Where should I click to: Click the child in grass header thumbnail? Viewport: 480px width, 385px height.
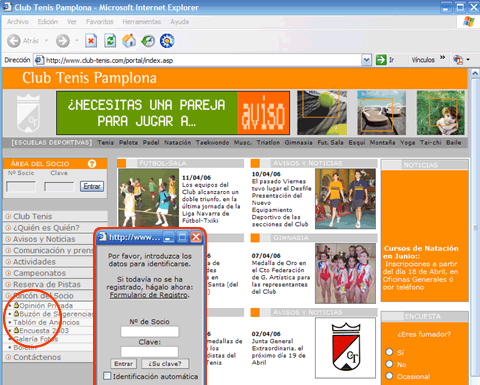point(440,112)
